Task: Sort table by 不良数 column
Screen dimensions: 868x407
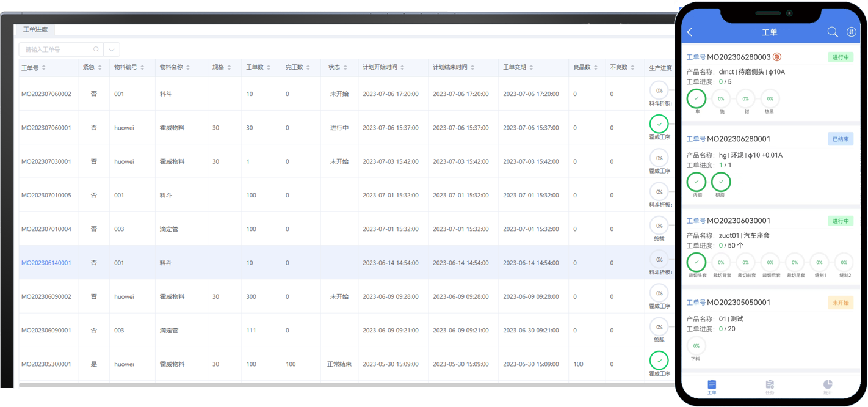Action: (632, 67)
